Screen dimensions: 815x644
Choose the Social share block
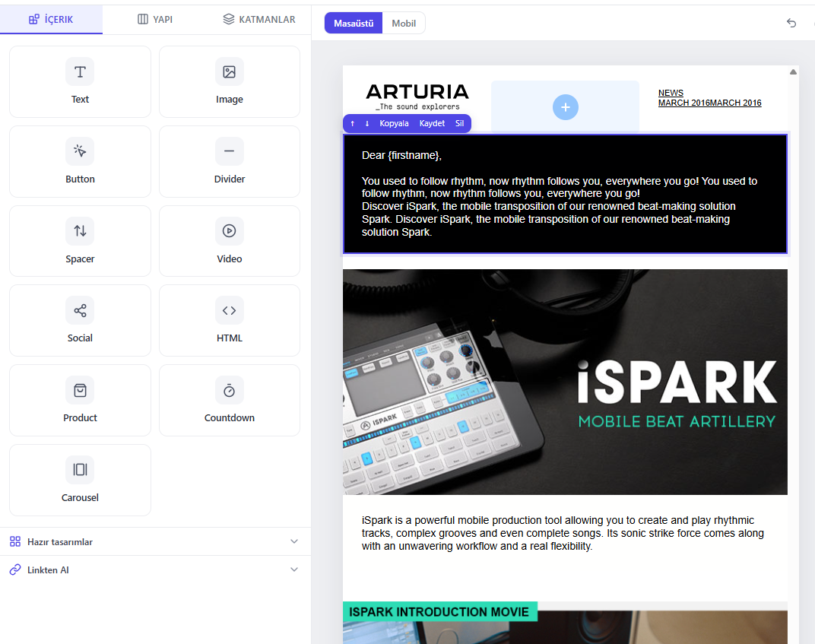[80, 321]
